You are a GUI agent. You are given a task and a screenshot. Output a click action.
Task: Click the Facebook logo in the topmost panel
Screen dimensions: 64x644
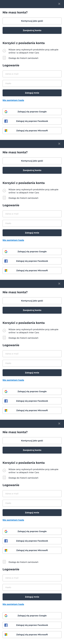coord(6,121)
